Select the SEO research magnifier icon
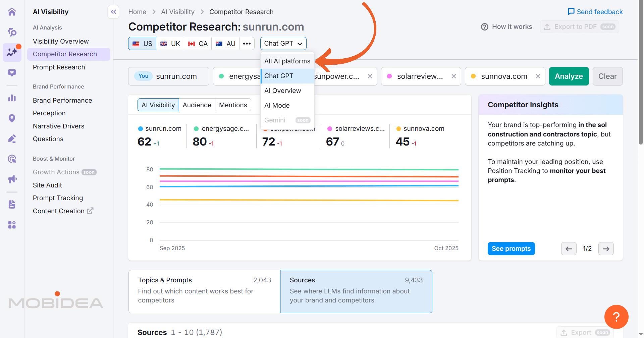The height and width of the screenshot is (338, 644). pyautogui.click(x=12, y=32)
